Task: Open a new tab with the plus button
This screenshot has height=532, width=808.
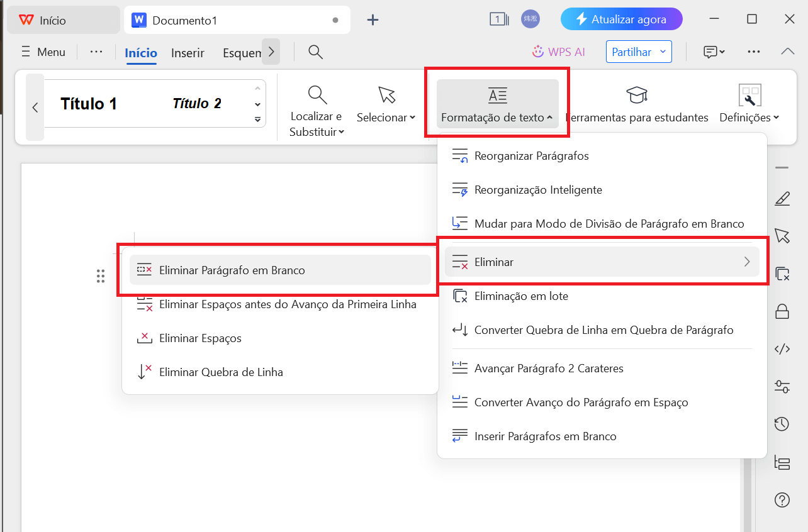Action: [373, 19]
